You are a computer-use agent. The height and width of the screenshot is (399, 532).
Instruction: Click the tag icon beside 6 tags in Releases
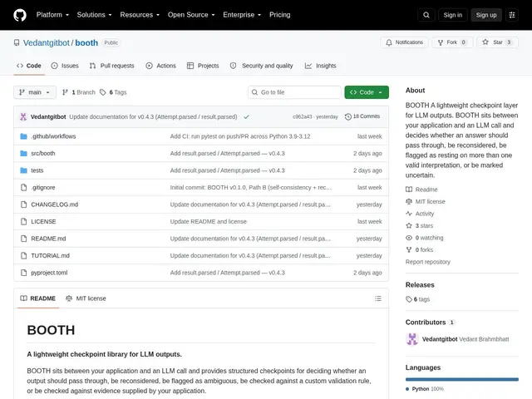[409, 299]
